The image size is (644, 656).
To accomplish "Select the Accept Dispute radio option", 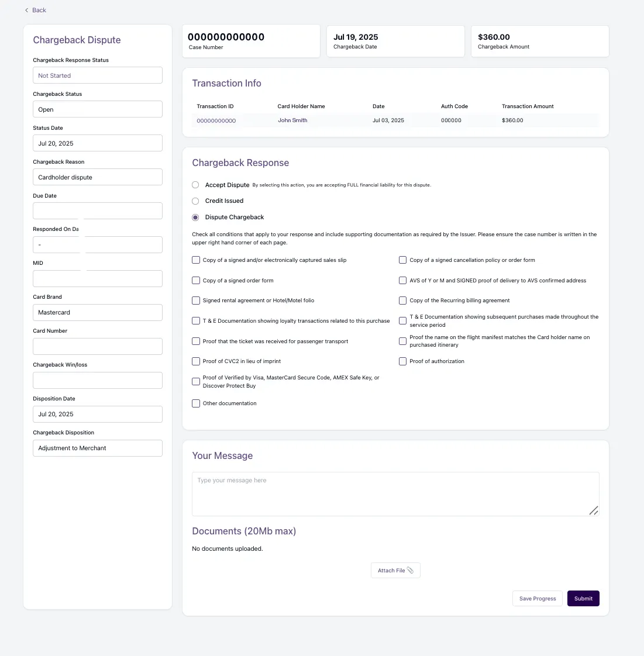I will (195, 185).
